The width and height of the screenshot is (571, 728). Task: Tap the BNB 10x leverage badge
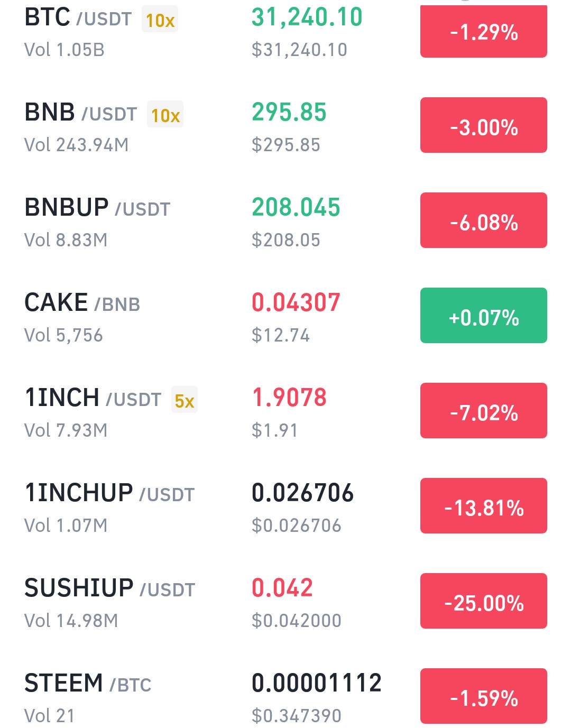165,115
